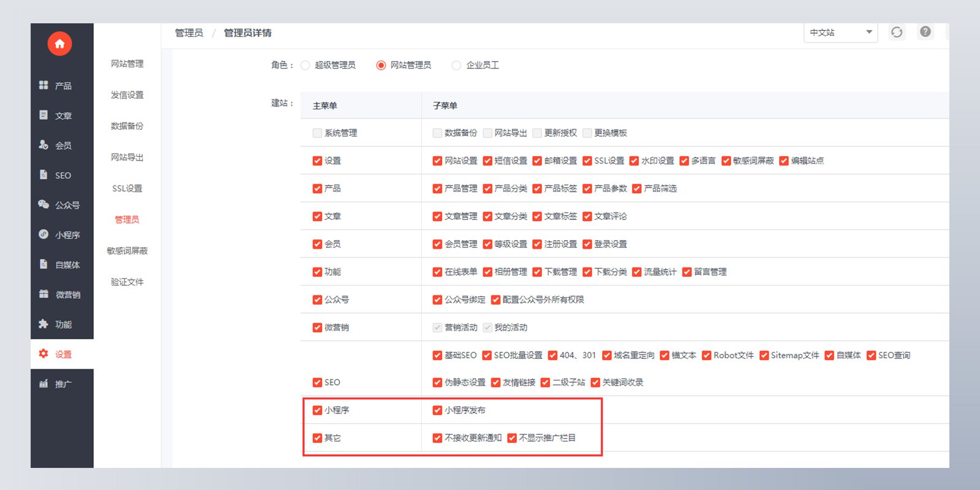Open help with the question mark icon

coord(925,32)
